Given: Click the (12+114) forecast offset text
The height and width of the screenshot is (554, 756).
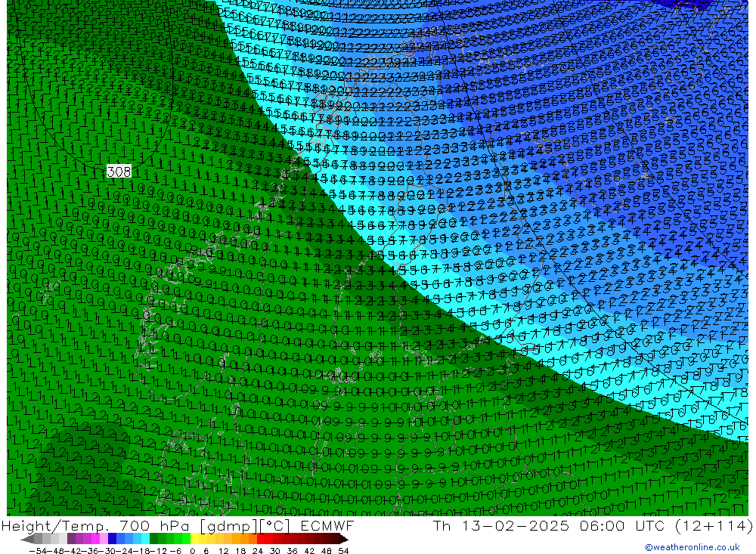Looking at the screenshot, I should [x=713, y=526].
